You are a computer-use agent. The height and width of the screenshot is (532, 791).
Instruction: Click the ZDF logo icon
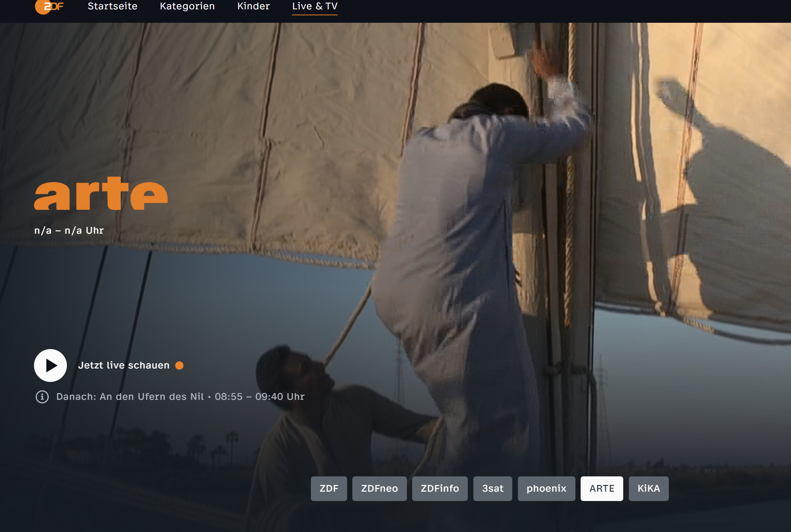[x=49, y=6]
